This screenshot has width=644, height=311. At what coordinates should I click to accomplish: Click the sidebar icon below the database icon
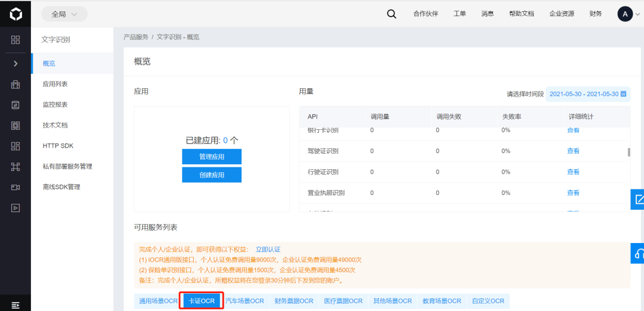(x=15, y=126)
